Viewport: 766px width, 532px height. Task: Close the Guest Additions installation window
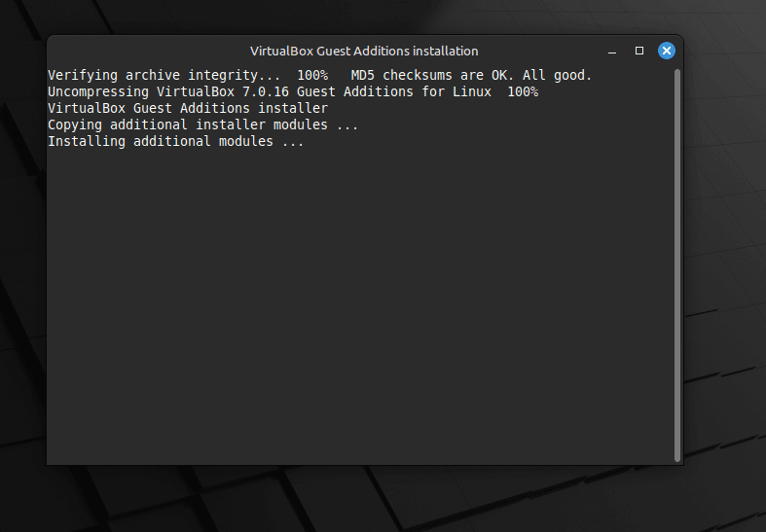[667, 51]
